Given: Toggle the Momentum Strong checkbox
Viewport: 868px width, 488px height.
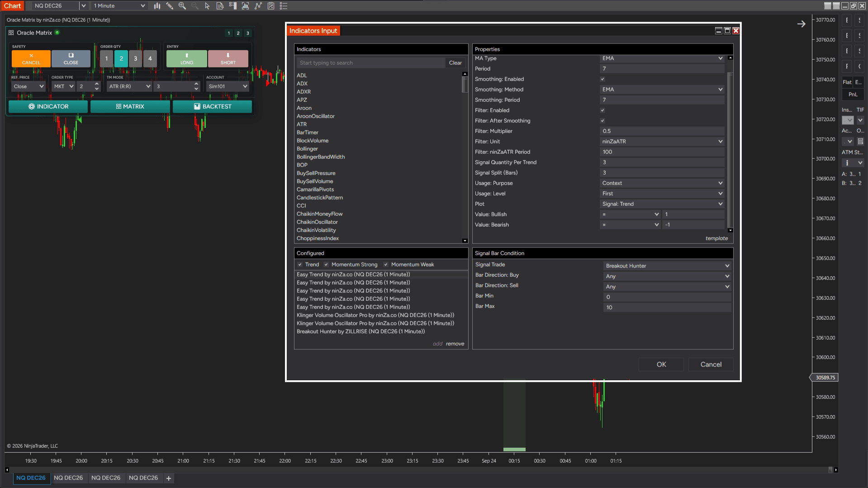Looking at the screenshot, I should tap(326, 265).
